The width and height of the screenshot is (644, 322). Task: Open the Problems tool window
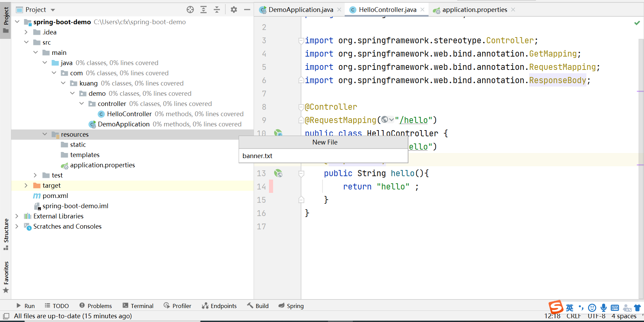[95, 306]
